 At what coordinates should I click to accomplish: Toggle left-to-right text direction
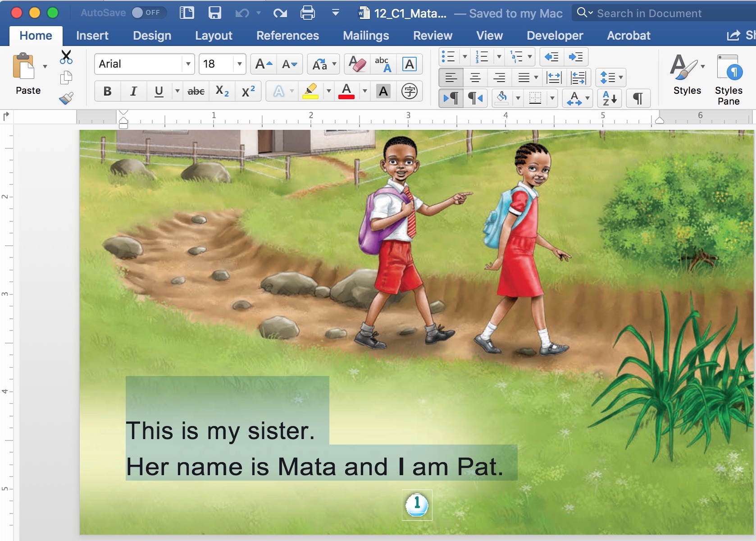[451, 98]
